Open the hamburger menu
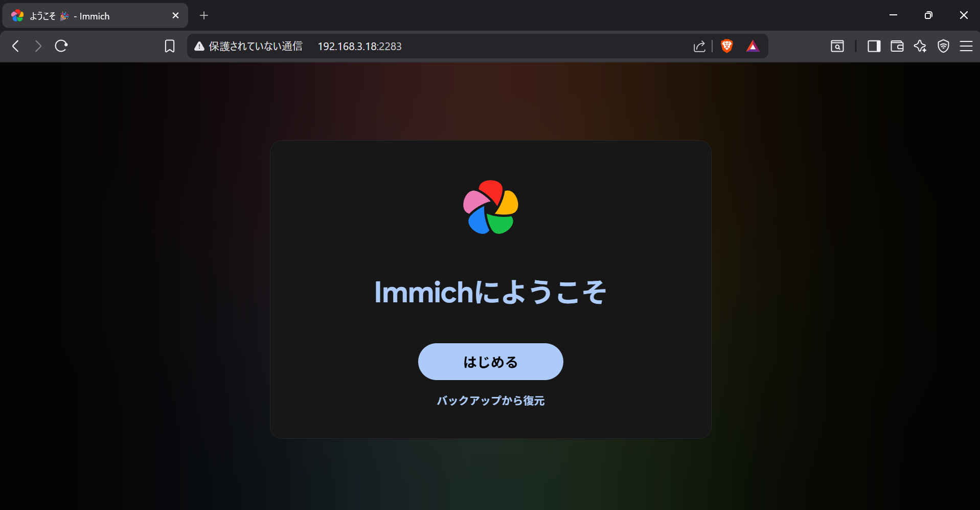The width and height of the screenshot is (980, 510). (966, 46)
